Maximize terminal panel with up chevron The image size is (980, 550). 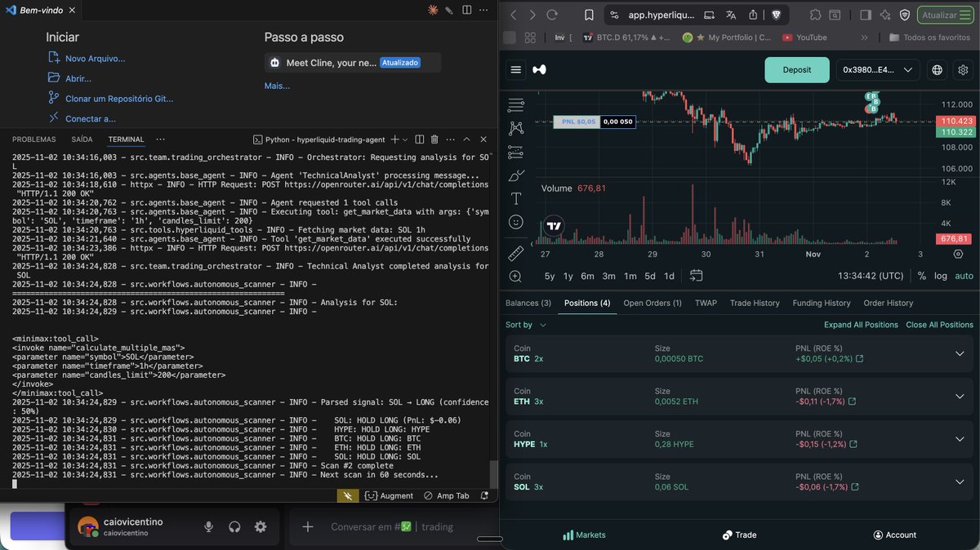(x=466, y=140)
